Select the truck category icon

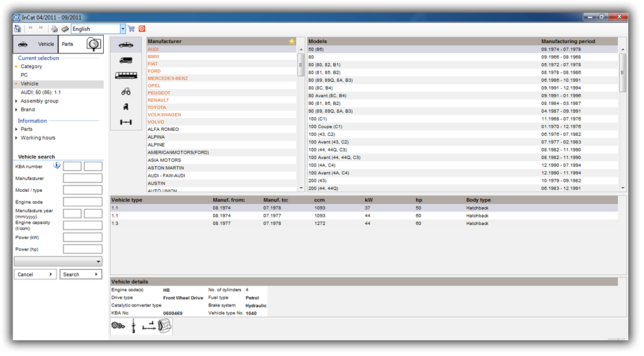tap(126, 60)
